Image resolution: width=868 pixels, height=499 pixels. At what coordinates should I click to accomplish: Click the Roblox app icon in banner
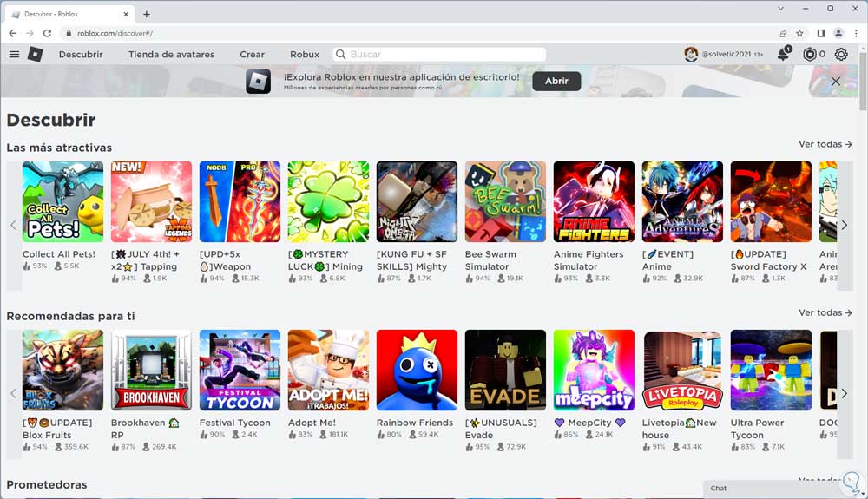click(258, 82)
